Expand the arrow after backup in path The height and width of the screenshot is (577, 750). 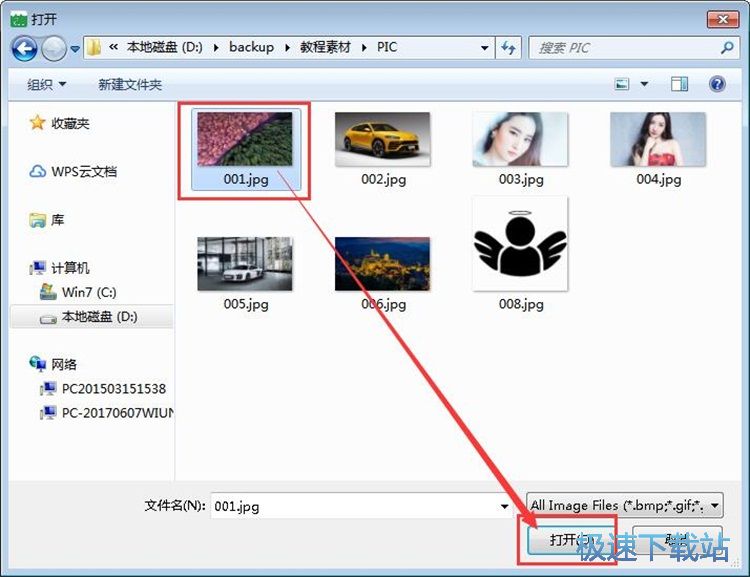click(x=287, y=48)
